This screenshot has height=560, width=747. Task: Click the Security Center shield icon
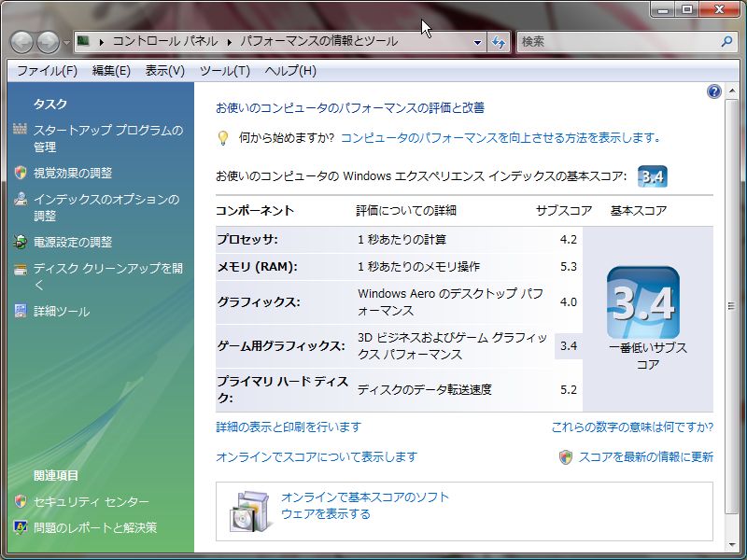point(20,501)
